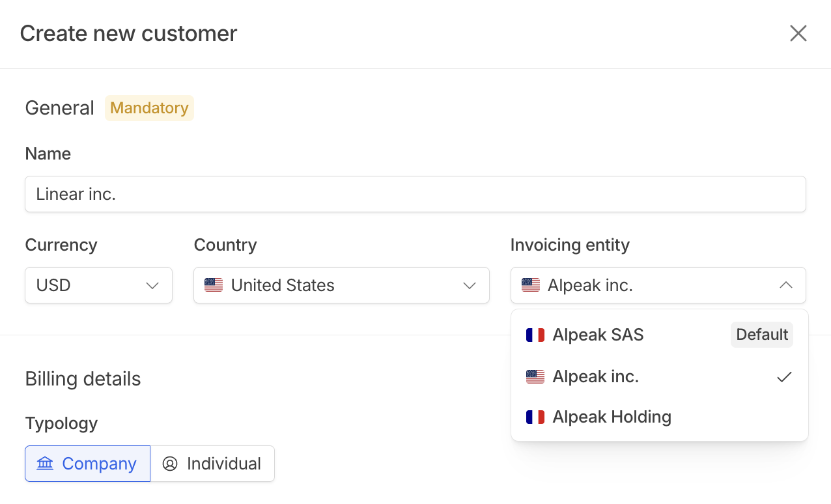Click the French flag beside Alpeak Holding

(535, 417)
